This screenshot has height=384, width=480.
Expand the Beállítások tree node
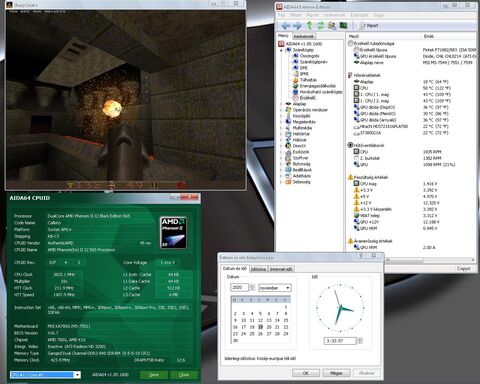pyautogui.click(x=281, y=170)
